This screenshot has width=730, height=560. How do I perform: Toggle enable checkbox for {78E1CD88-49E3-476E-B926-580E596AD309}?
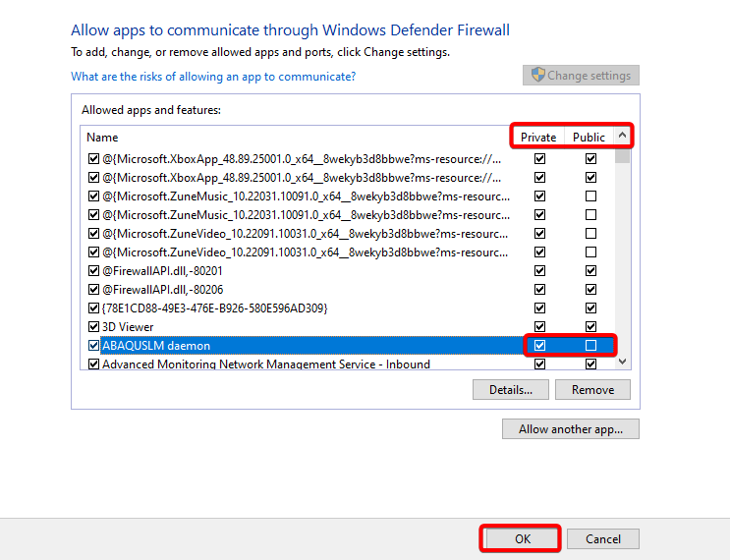[x=93, y=308]
